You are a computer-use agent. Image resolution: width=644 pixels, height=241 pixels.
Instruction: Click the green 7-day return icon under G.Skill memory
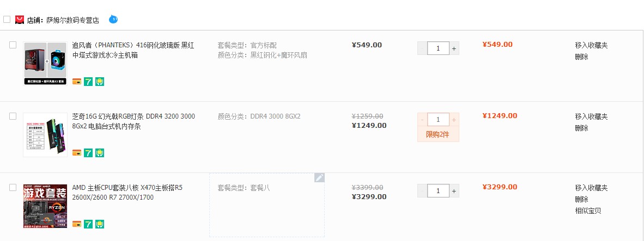(x=88, y=152)
